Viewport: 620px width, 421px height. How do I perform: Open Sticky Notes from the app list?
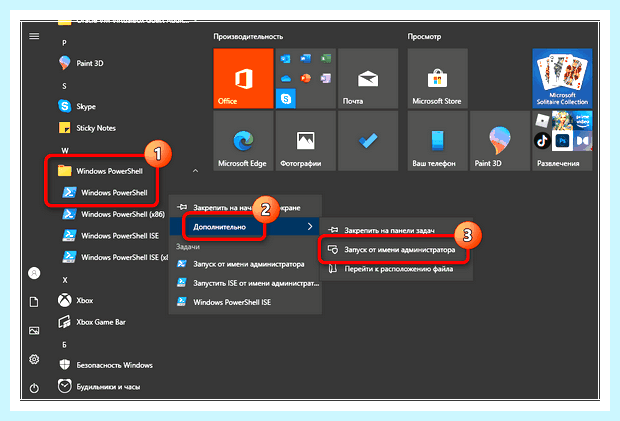click(87, 128)
